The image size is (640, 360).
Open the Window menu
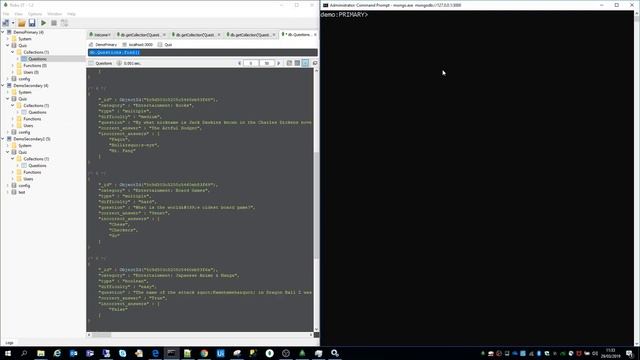55,14
